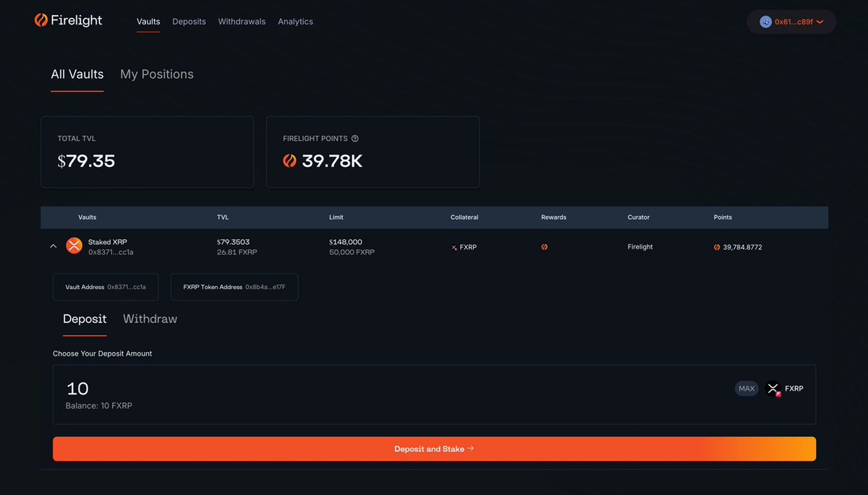868x495 pixels.
Task: Click the wallet avatar icon next to 0x61...c89f
Action: tap(765, 22)
